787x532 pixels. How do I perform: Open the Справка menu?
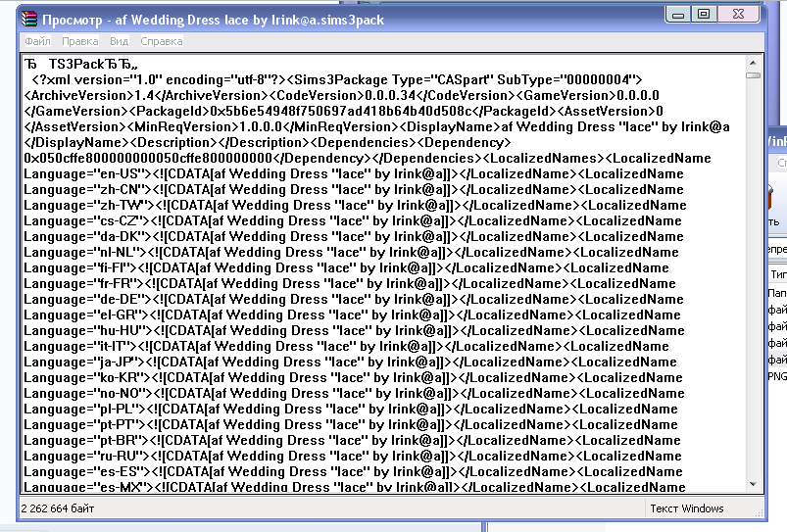[161, 41]
